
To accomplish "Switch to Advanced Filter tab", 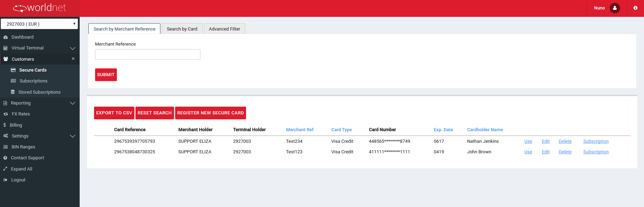I will pos(224,29).
